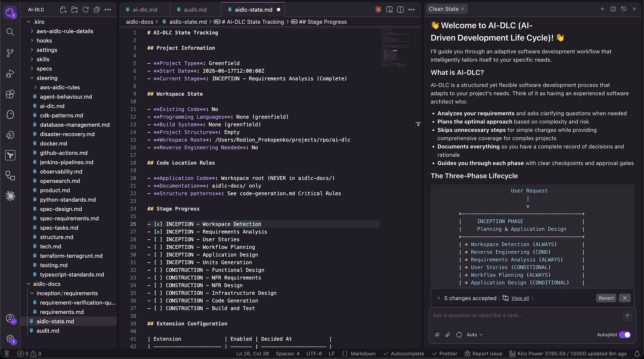Add context with hash icon in chat
The image size is (644, 359).
coord(437,335)
